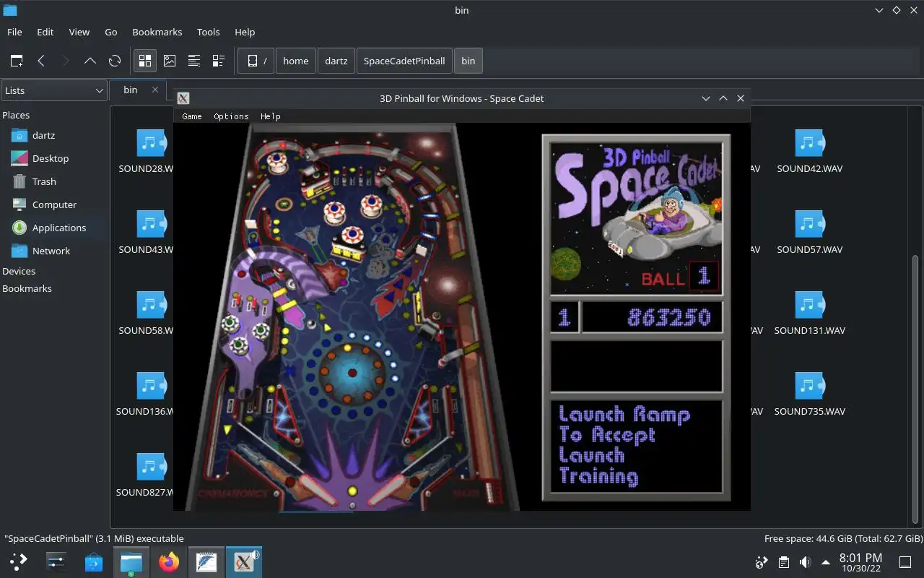The height and width of the screenshot is (578, 924).
Task: Select the SOUND28 audio file icon
Action: 151,143
